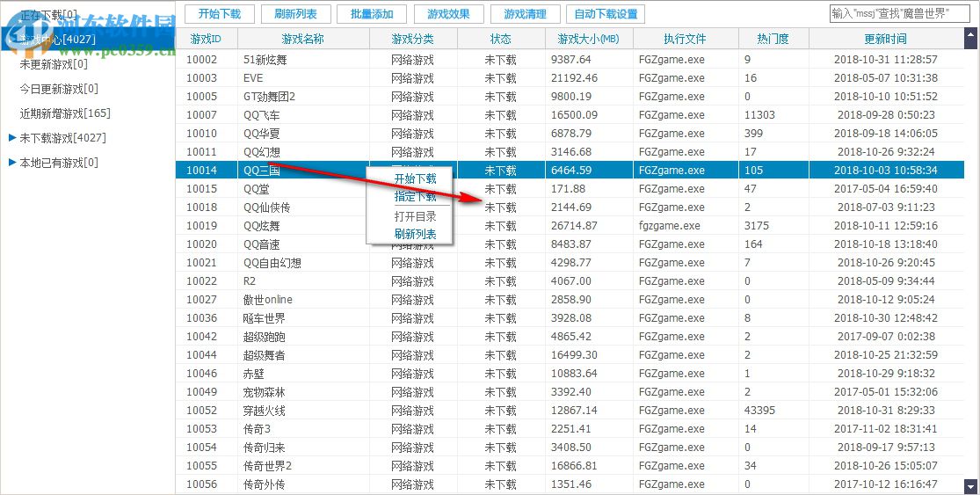
Task: Select the 赤壁 row
Action: click(x=570, y=373)
